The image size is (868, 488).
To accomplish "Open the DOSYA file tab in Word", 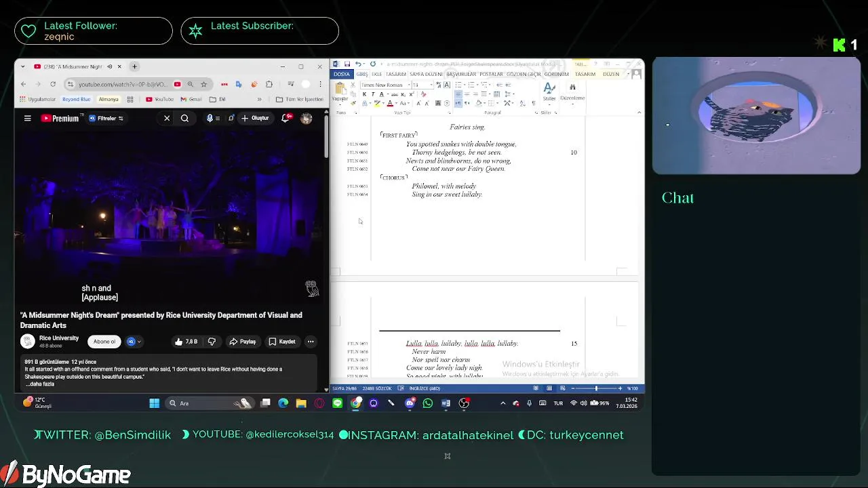I will tap(342, 74).
